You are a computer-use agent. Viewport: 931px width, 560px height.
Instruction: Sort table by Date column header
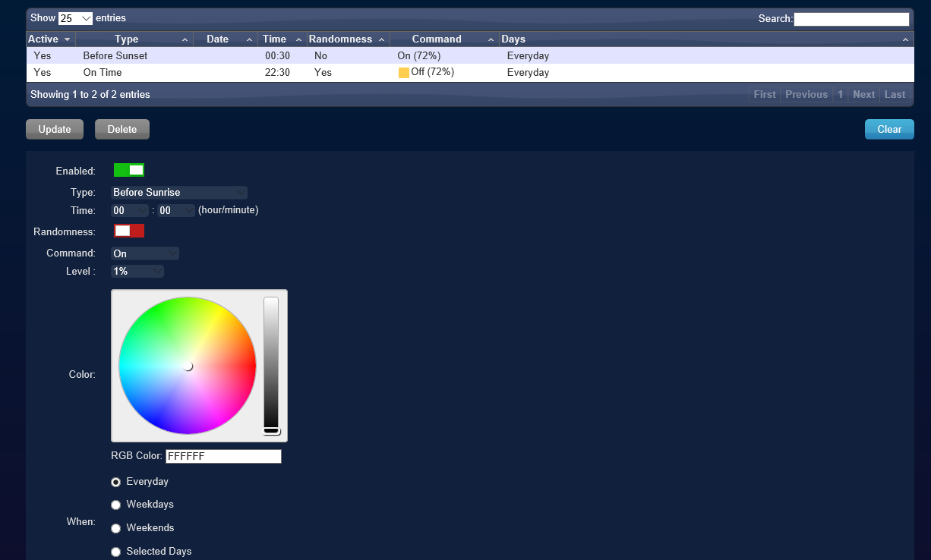(226, 39)
